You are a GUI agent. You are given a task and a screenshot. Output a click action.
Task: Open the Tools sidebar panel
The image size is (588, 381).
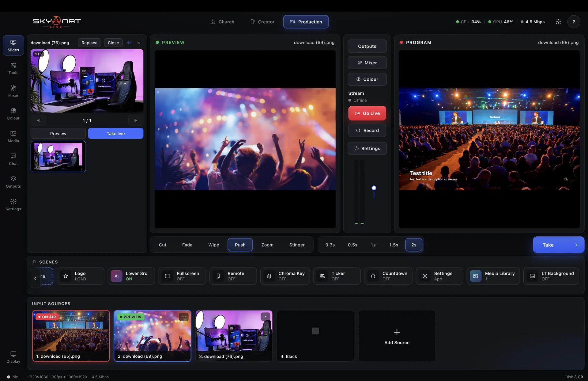[x=13, y=68]
